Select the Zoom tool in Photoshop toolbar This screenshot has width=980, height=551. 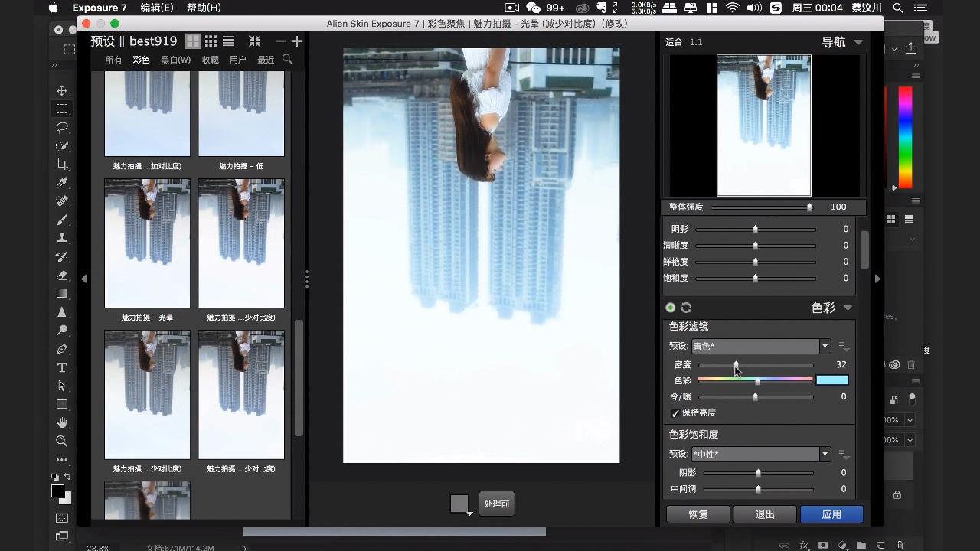pos(62,441)
